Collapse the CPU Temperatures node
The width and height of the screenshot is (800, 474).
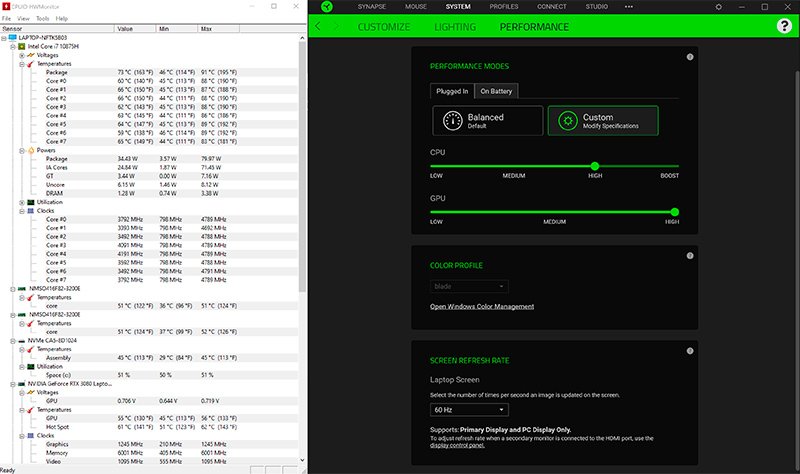pos(22,64)
